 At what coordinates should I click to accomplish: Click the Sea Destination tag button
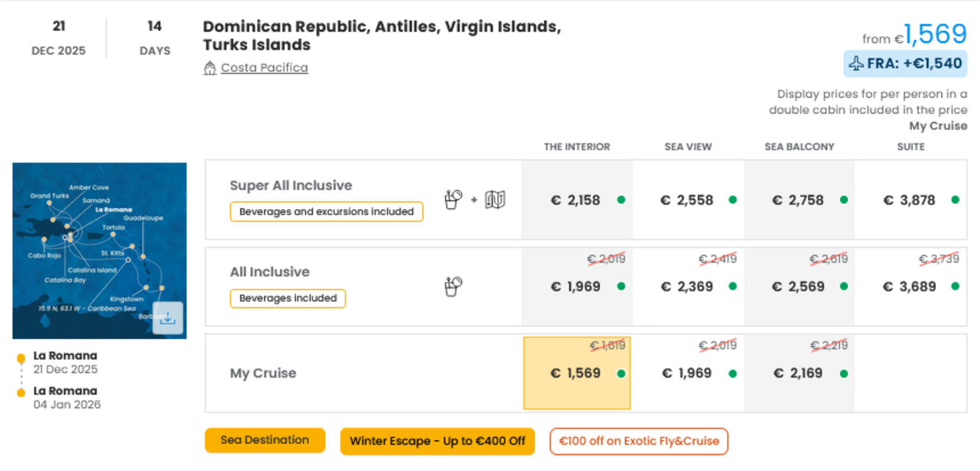pos(265,440)
